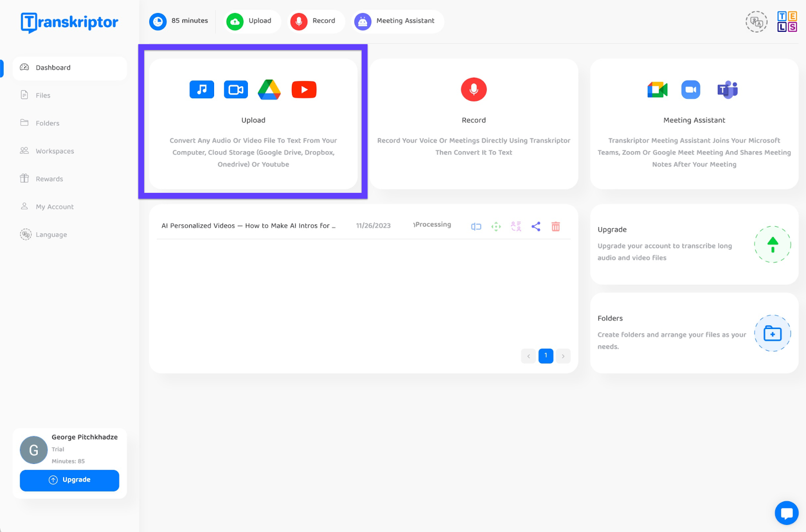806x532 pixels.
Task: Click the rename icon in the file row
Action: pyautogui.click(x=476, y=227)
